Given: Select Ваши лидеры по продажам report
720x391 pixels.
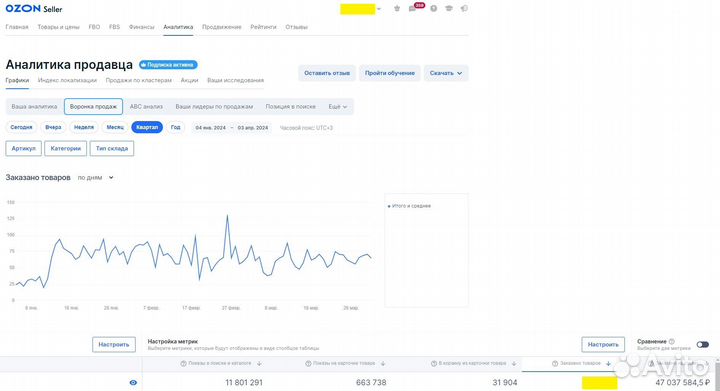Looking at the screenshot, I should coord(214,106).
